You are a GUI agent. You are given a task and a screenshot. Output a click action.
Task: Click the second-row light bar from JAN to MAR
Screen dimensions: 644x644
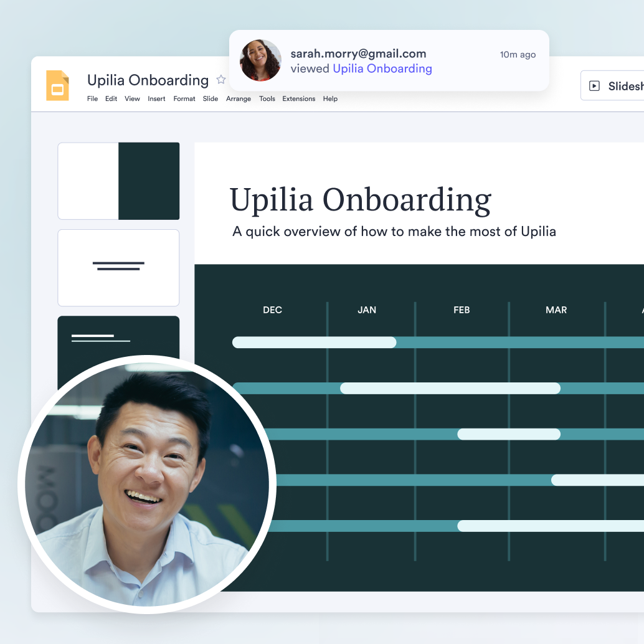[450, 389]
